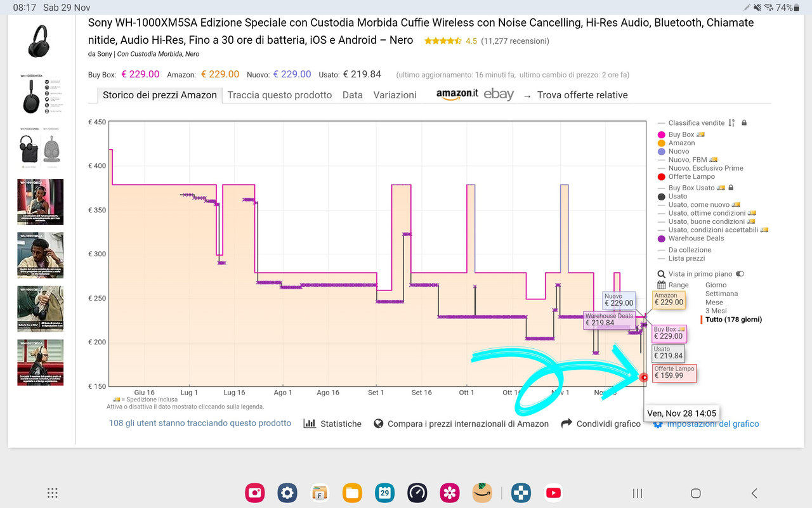812x508 pixels.
Task: Toggle the Vista in primo piano switch
Action: coord(740,274)
